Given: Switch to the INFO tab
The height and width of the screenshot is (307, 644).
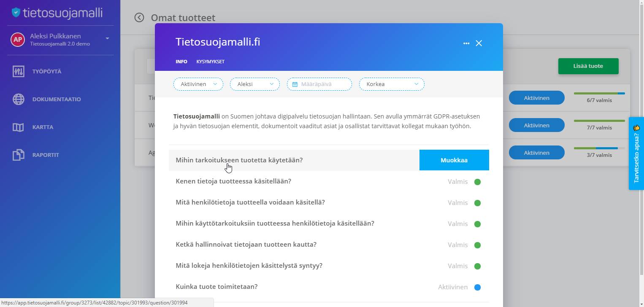Looking at the screenshot, I should (181, 62).
